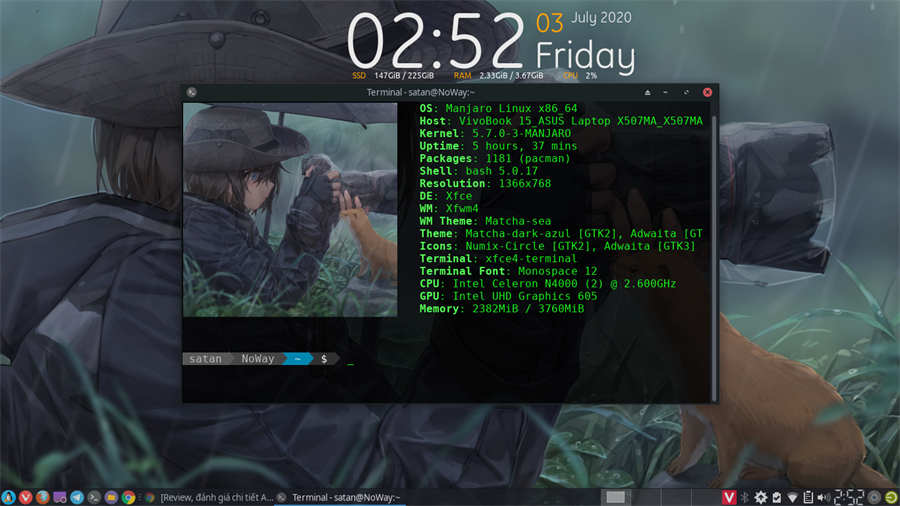Click the Terminal window title text

(x=421, y=92)
